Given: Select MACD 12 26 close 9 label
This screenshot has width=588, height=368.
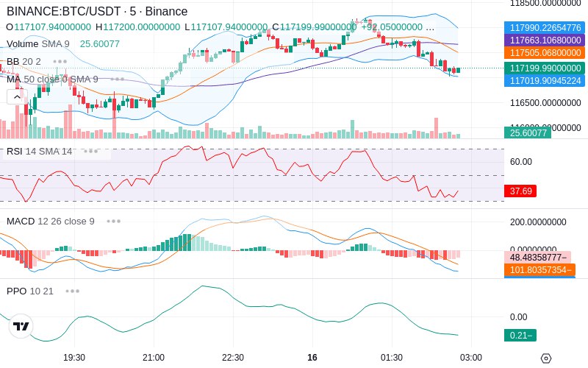Looking at the screenshot, I should coord(51,222).
